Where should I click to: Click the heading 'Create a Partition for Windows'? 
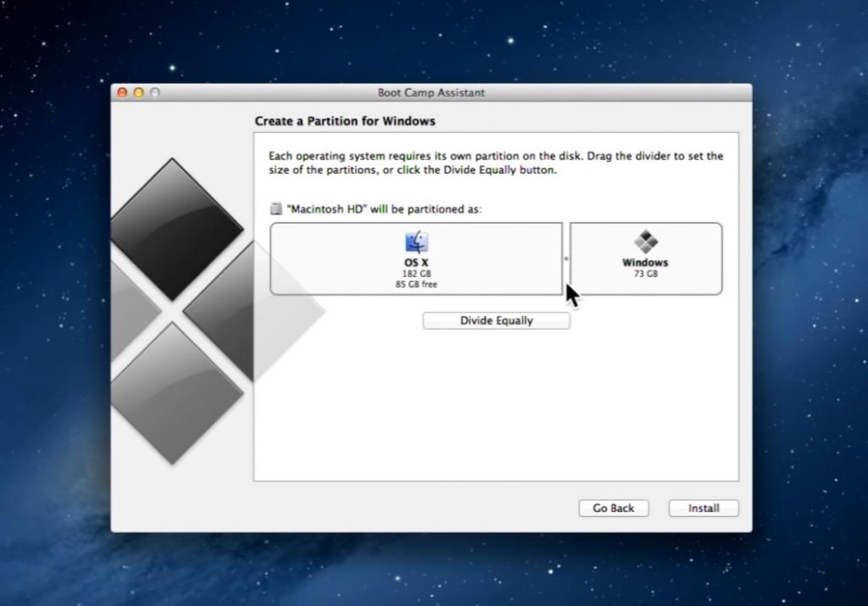coord(345,121)
